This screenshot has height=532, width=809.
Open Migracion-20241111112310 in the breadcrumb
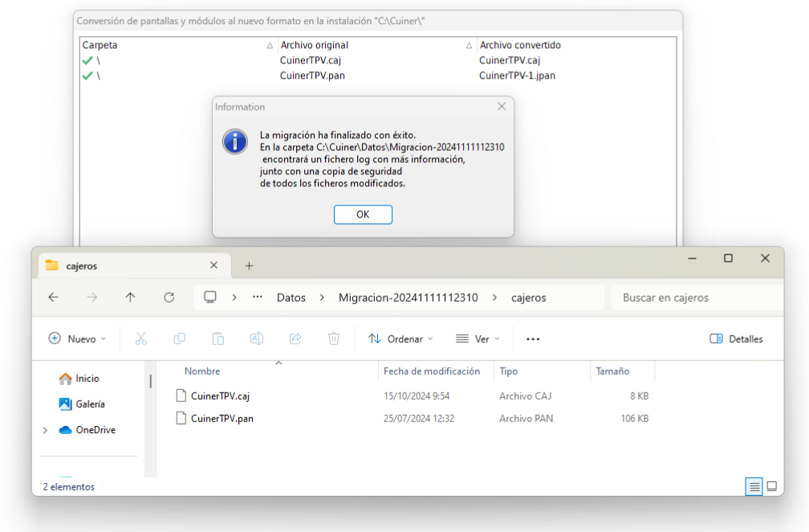coord(408,298)
